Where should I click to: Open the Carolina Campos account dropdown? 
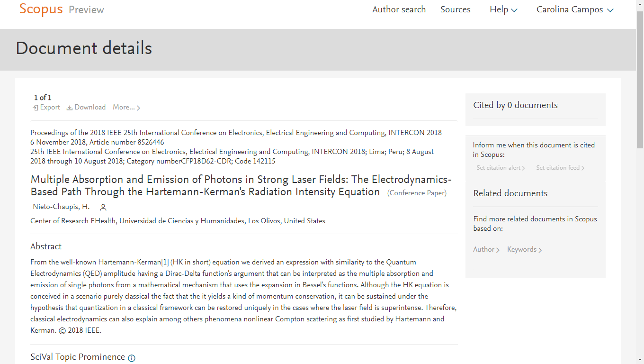point(575,9)
